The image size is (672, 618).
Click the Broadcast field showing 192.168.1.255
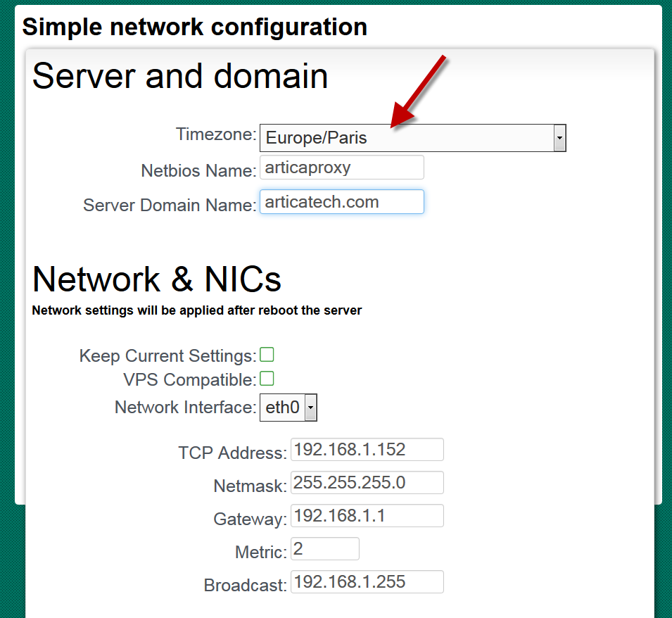367,582
